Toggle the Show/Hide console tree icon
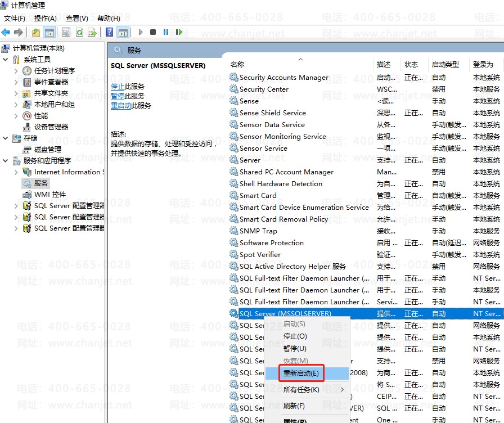The image size is (504, 423). pyautogui.click(x=49, y=32)
